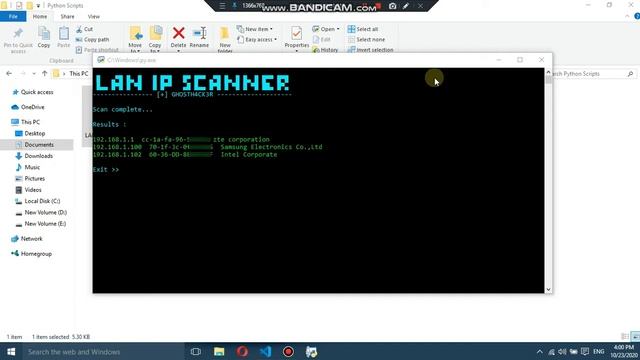This screenshot has height=360, width=640.
Task: Open Task View on the taskbar
Action: click(x=196, y=351)
